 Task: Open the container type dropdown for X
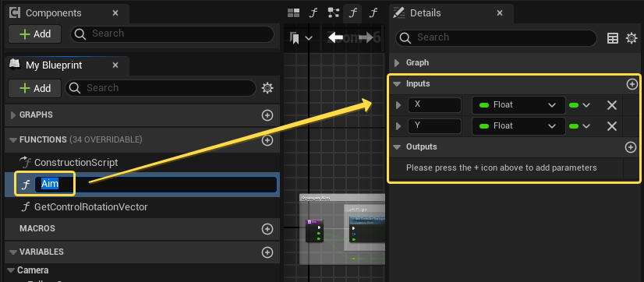point(579,105)
